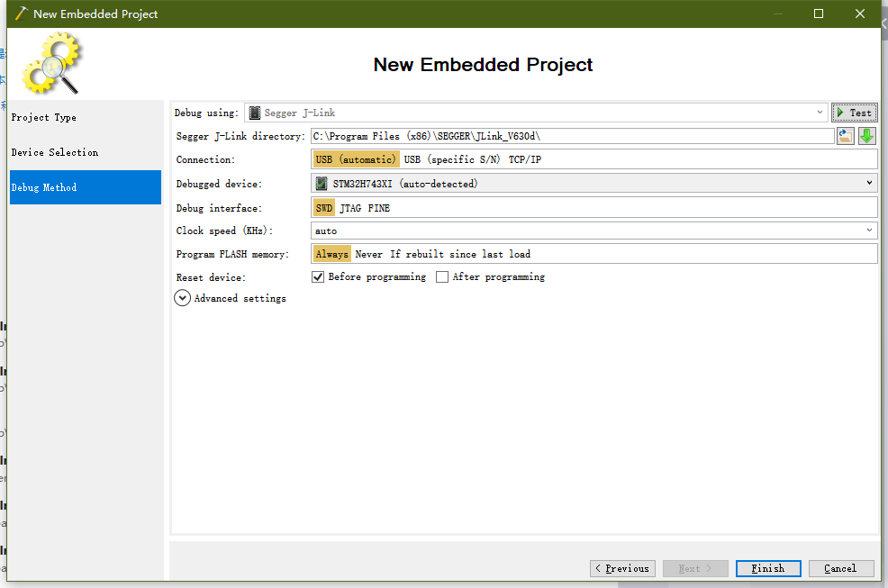Open the Clock speed dropdown
The image size is (888, 588).
[594, 231]
